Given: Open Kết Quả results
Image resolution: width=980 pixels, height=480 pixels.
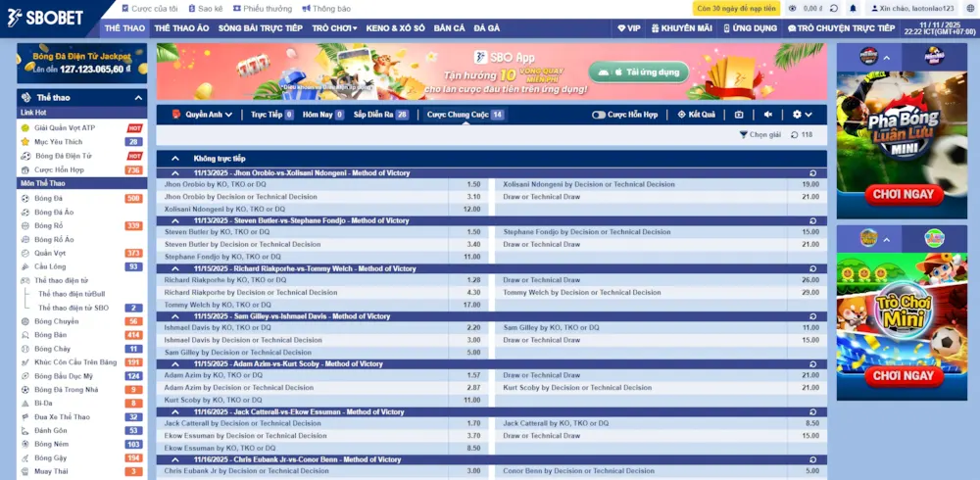Looking at the screenshot, I should click(696, 115).
